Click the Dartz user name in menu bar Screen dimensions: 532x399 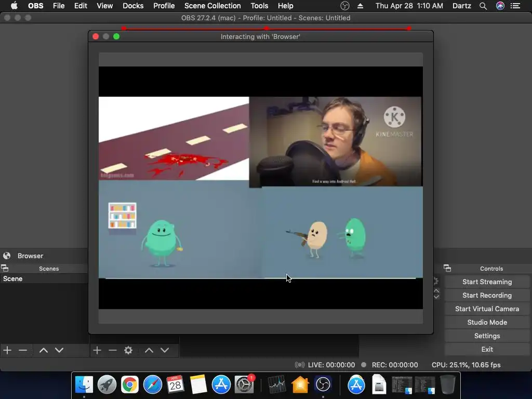pyautogui.click(x=461, y=6)
